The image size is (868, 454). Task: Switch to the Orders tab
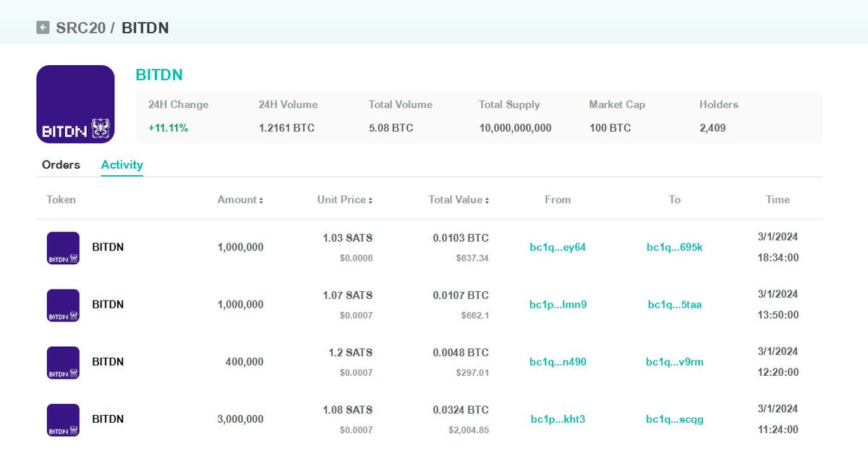(x=61, y=165)
